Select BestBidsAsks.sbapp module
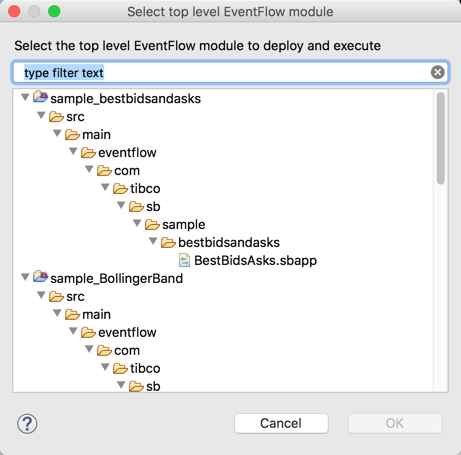Screen dimensions: 461x455 point(255,260)
